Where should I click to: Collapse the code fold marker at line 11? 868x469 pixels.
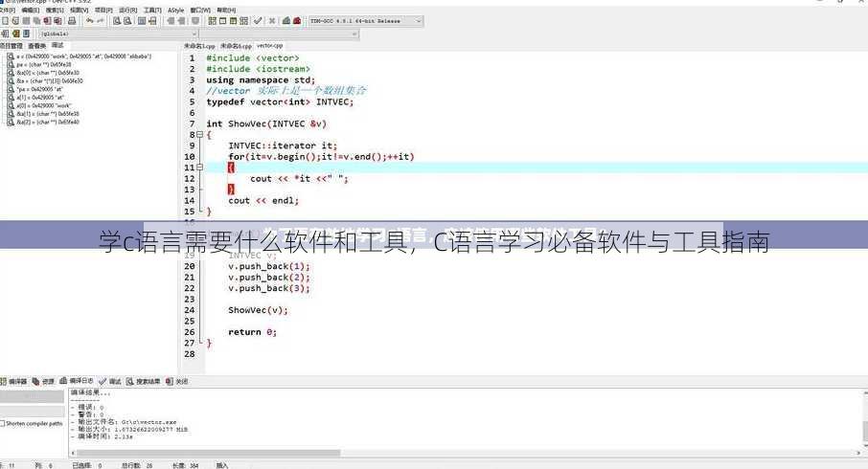click(x=200, y=167)
